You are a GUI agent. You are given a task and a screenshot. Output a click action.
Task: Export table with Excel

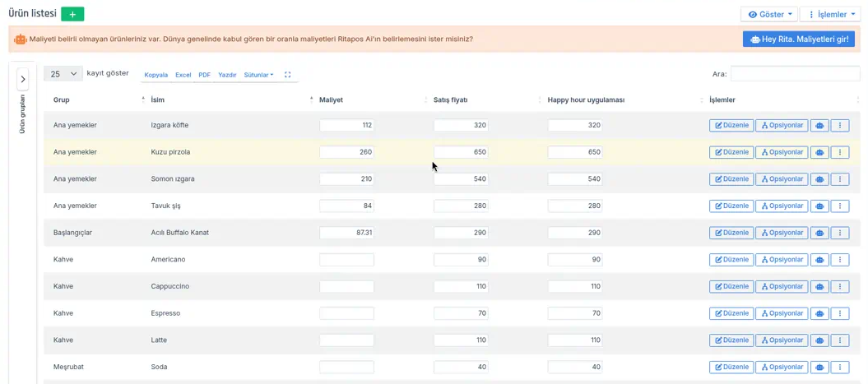tap(183, 75)
